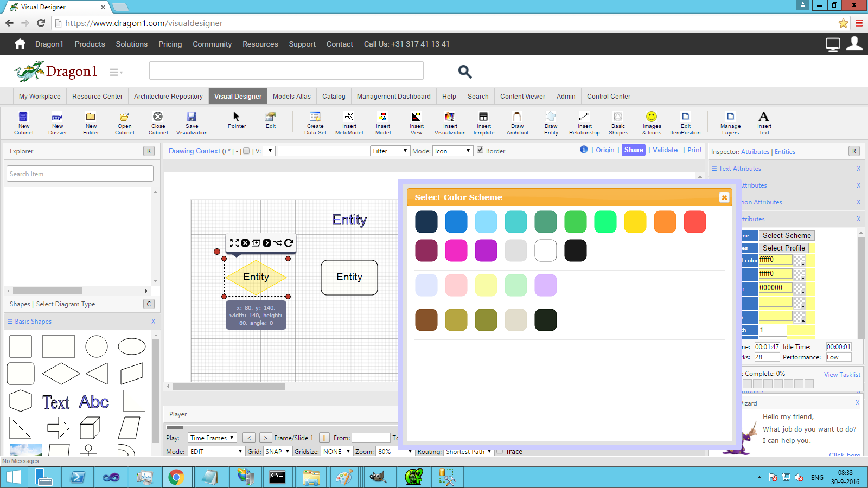Click the Close Cabinet icon

(x=158, y=123)
